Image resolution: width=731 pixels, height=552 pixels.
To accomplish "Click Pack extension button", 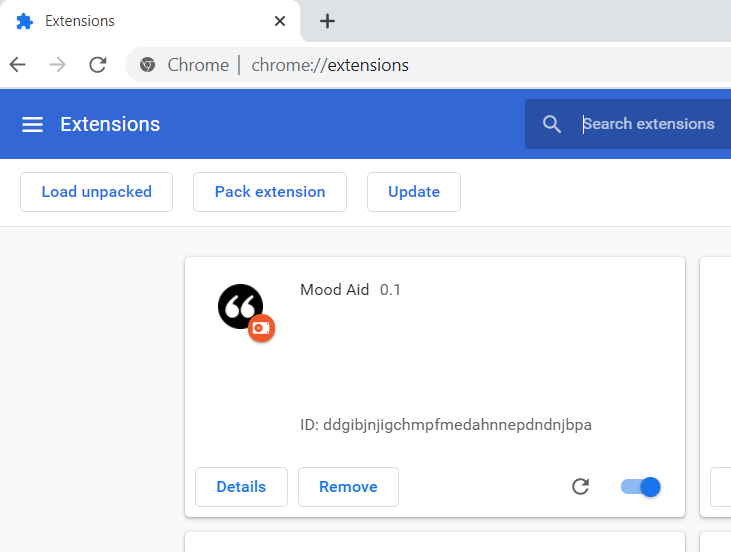I will point(270,192).
